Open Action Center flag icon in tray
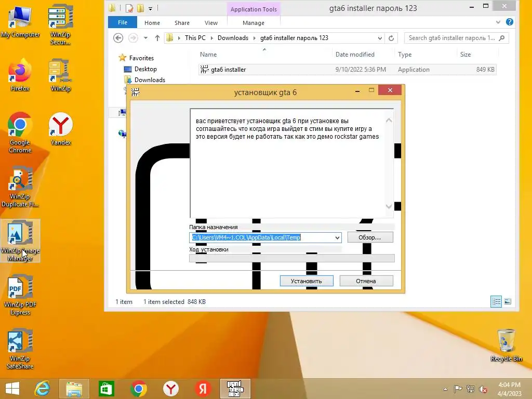This screenshot has height=399, width=532. click(458, 389)
